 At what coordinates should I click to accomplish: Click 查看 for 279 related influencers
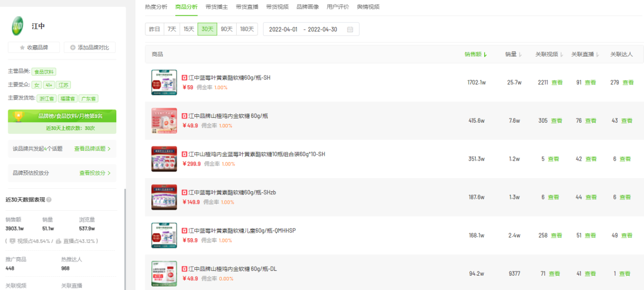pos(628,82)
